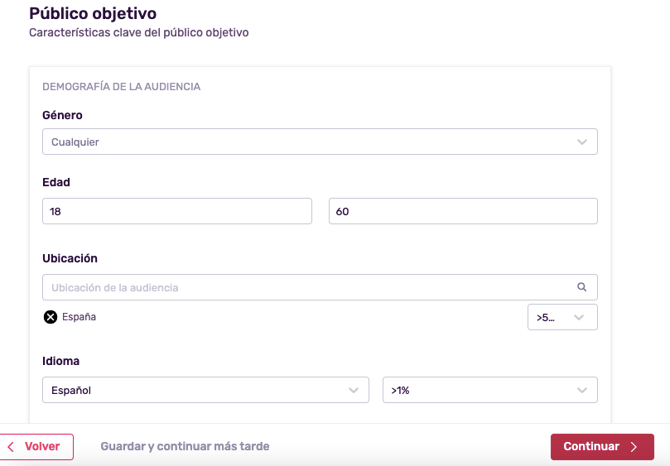
Task: Click the Características clave del público objetivo subtitle
Action: 138,33
